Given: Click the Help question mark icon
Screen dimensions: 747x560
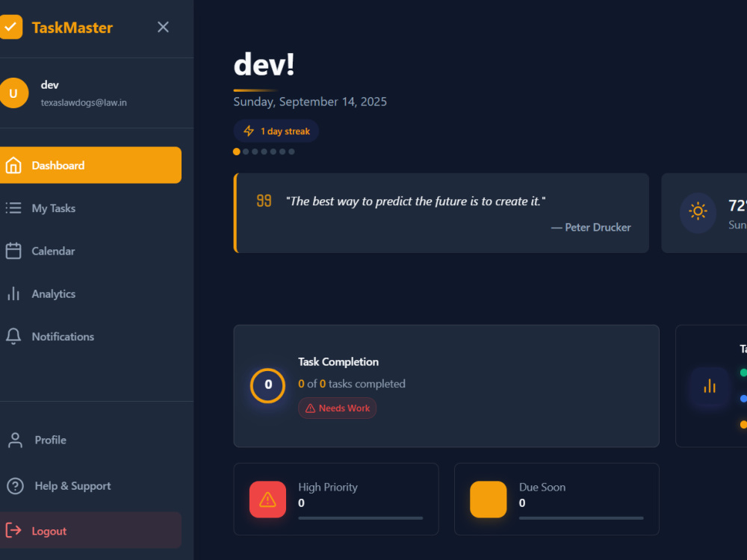Looking at the screenshot, I should pyautogui.click(x=15, y=486).
